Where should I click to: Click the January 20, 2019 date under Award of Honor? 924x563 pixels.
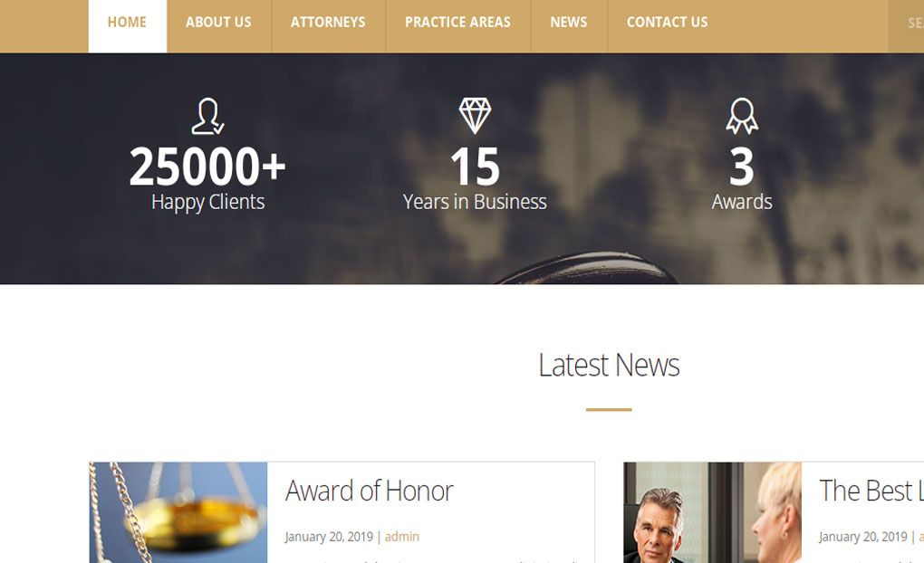329,537
